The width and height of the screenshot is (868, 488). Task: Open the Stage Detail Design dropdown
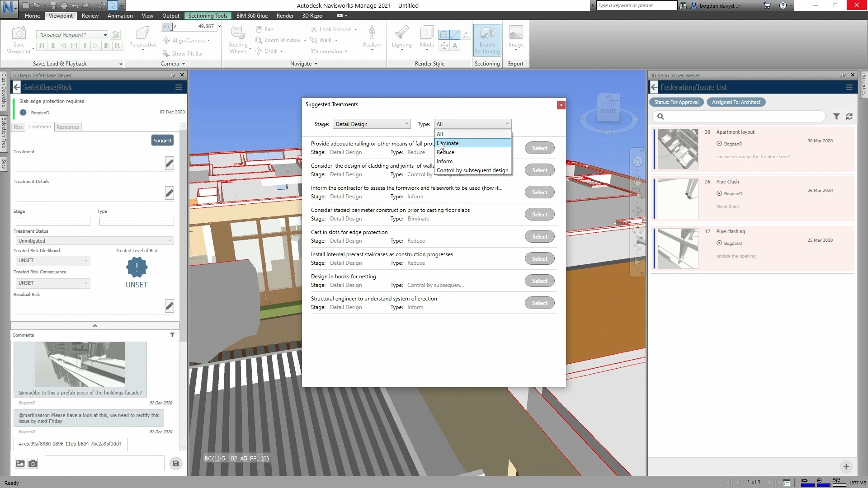point(371,124)
